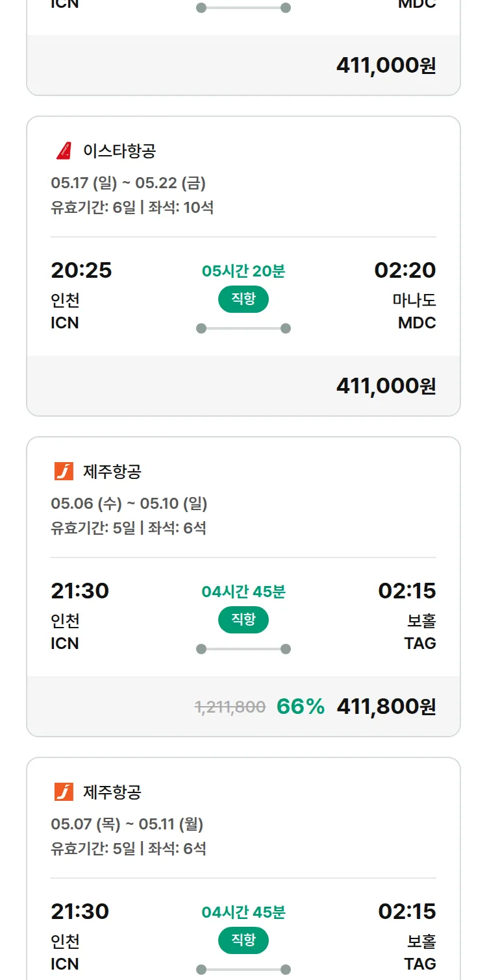
Task: Click the 직항 badge on 05.06 Jeju Air flight
Action: (x=243, y=620)
